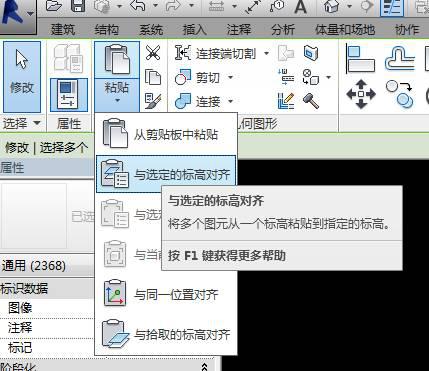Open the Redo history dropdown arrow
The width and height of the screenshot is (429, 371).
(191, 6)
